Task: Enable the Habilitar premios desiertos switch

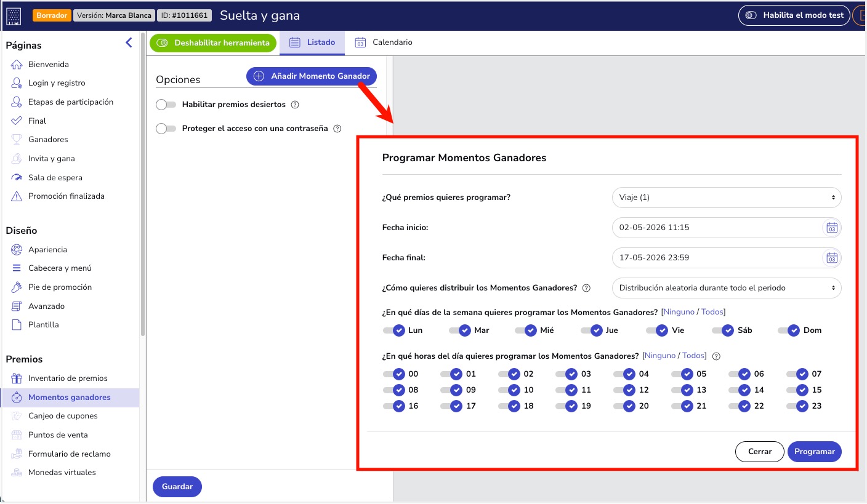Action: (x=166, y=105)
